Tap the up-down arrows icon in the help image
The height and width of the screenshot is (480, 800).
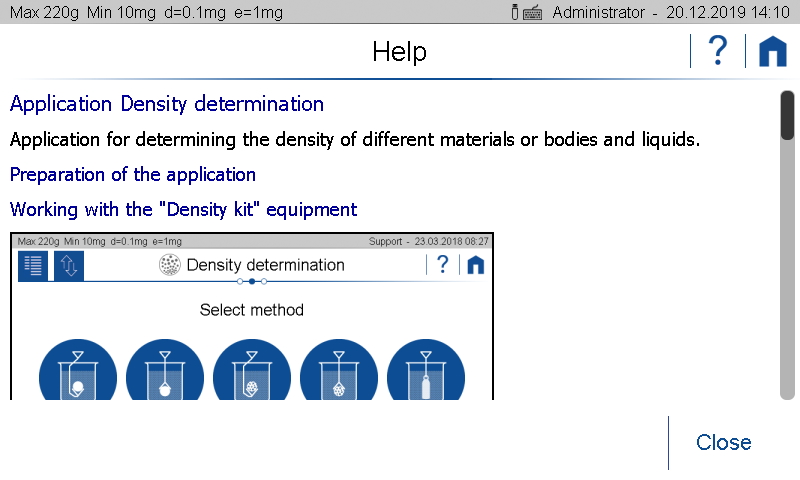coord(69,265)
